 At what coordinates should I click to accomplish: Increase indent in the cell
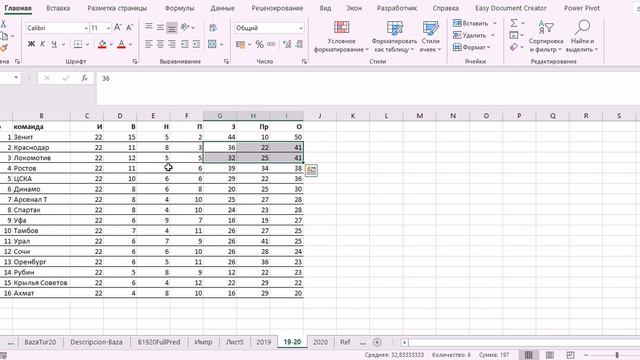coord(196,44)
